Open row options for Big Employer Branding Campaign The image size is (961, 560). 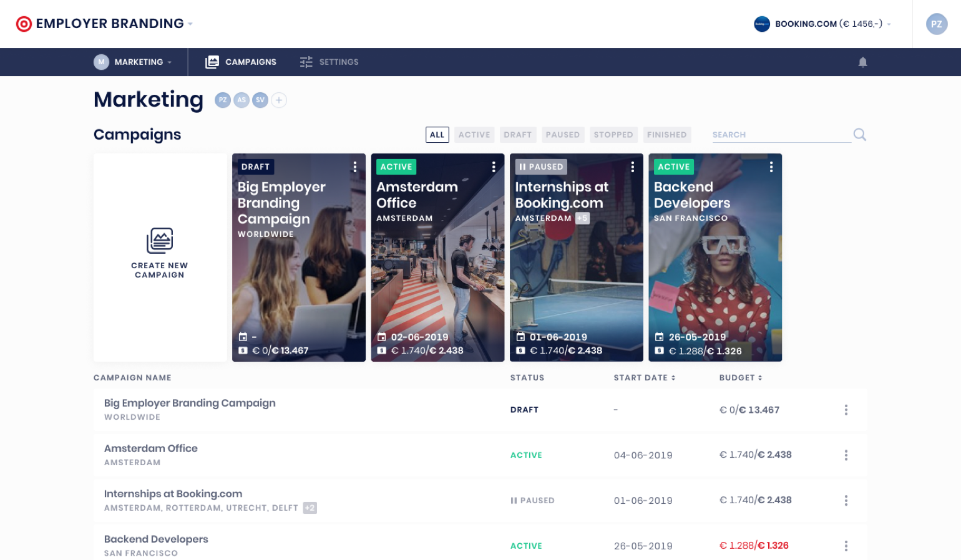[846, 410]
